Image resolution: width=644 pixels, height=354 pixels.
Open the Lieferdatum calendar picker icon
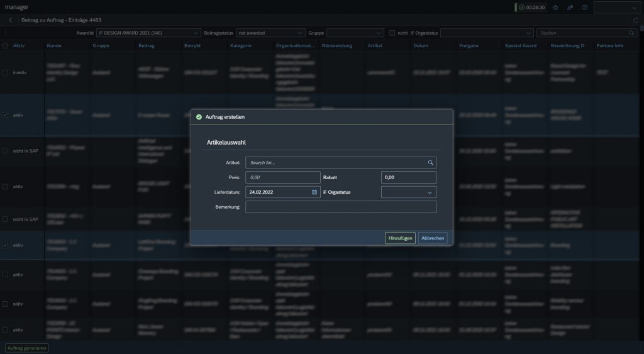[314, 192]
